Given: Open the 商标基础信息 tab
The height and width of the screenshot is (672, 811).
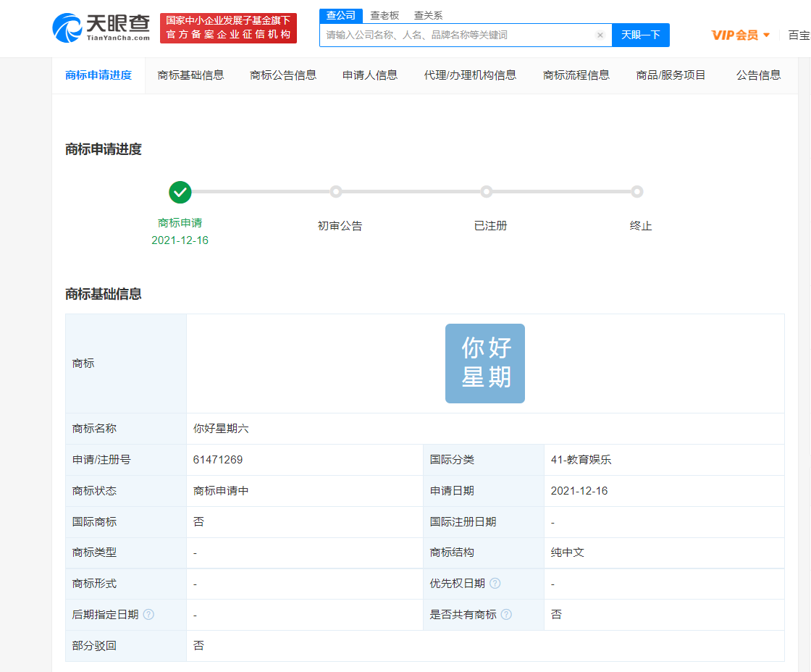Looking at the screenshot, I should coord(190,75).
